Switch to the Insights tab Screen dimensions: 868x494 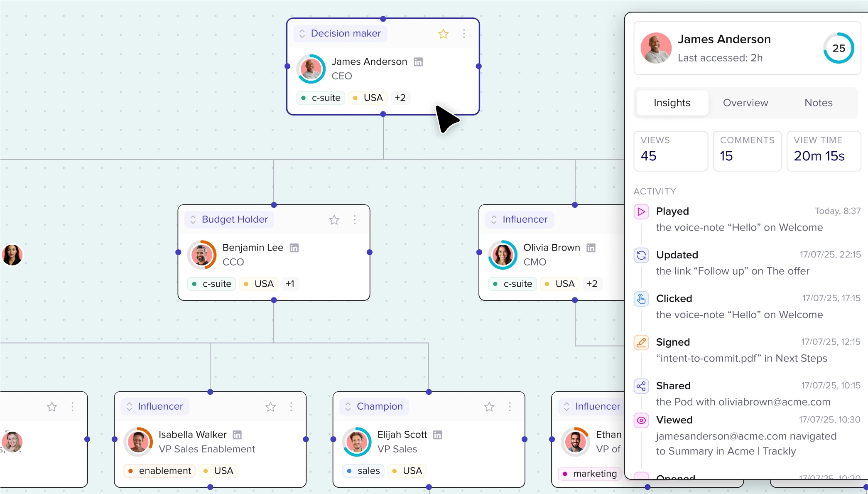click(x=672, y=103)
